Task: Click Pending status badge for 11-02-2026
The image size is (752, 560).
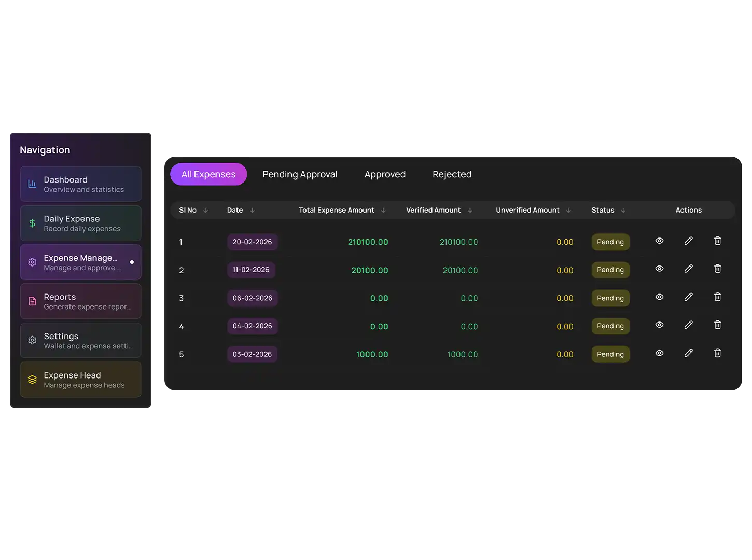Action: tap(610, 270)
